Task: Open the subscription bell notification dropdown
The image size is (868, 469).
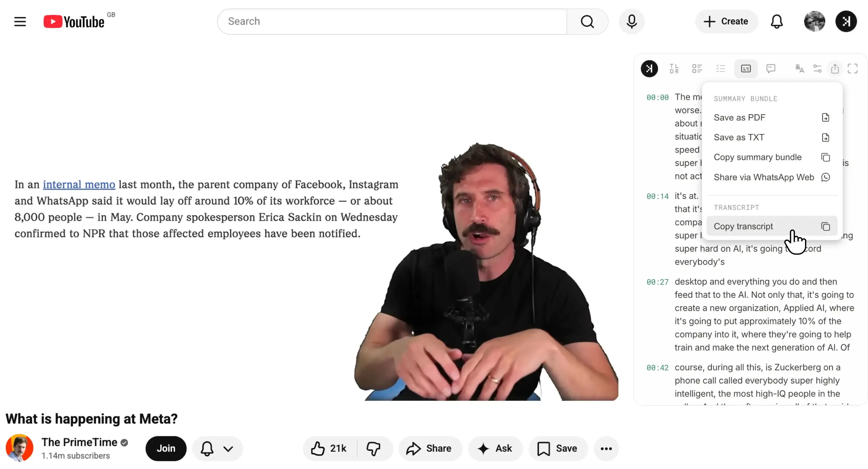Action: pos(217,448)
